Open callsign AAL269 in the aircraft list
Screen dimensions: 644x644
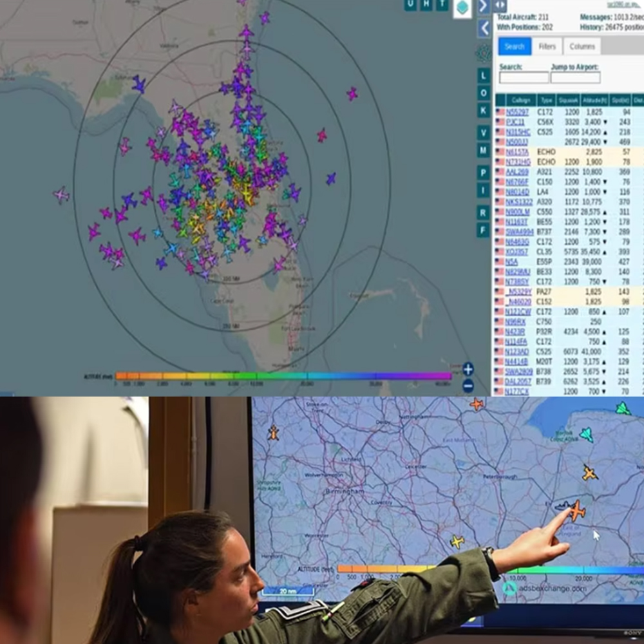tap(516, 172)
